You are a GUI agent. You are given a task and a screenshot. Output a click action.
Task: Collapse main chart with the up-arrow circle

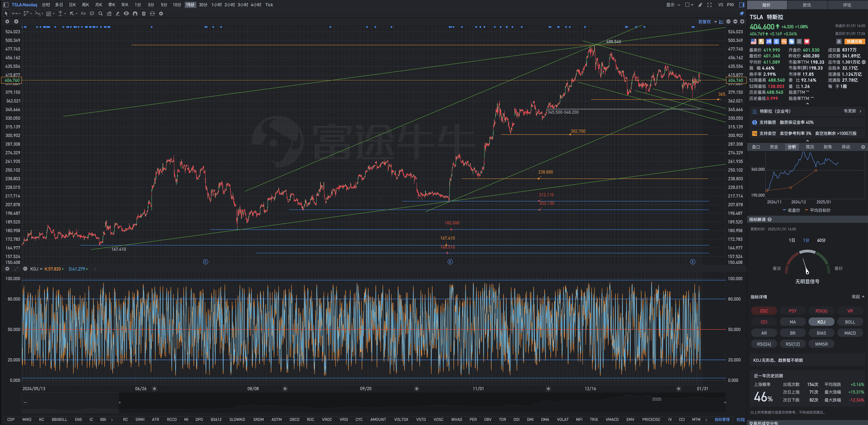point(16,21)
